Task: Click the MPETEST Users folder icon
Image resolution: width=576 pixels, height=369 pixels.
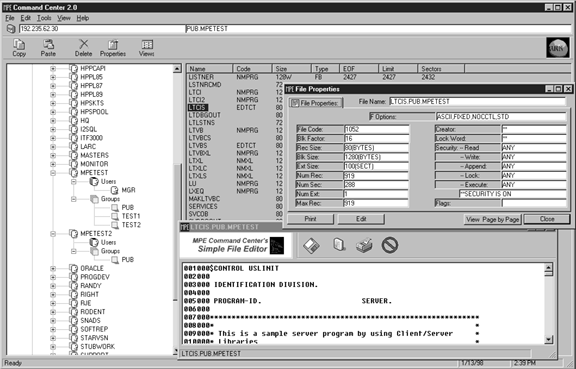Action: pos(94,181)
